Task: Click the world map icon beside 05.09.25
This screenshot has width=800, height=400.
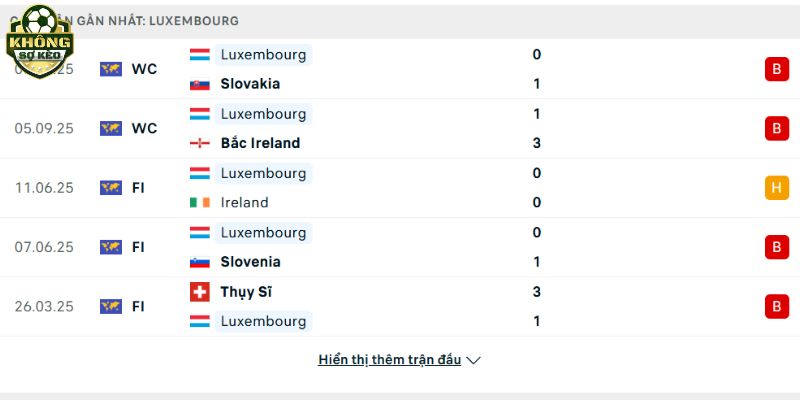Action: (110, 128)
